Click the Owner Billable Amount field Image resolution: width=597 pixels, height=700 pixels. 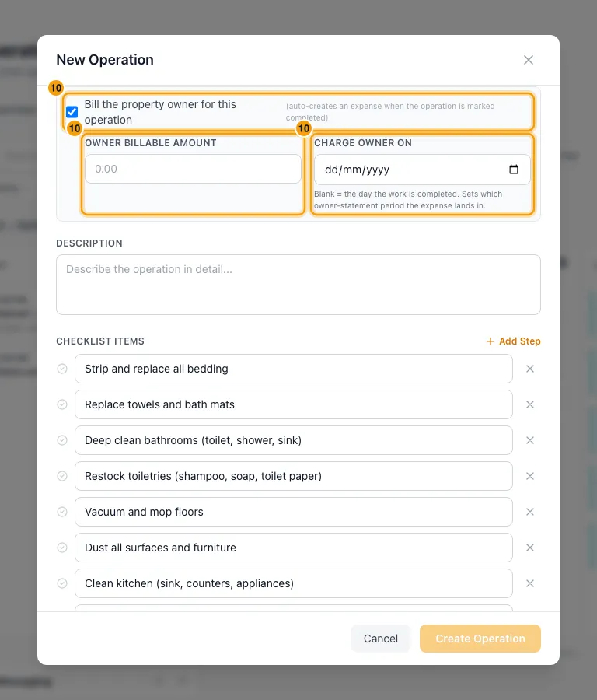193,169
